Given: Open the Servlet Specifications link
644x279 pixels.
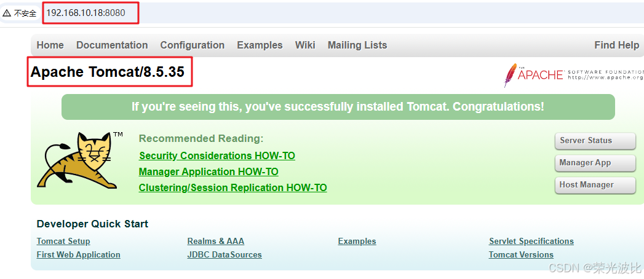Looking at the screenshot, I should click(531, 242).
